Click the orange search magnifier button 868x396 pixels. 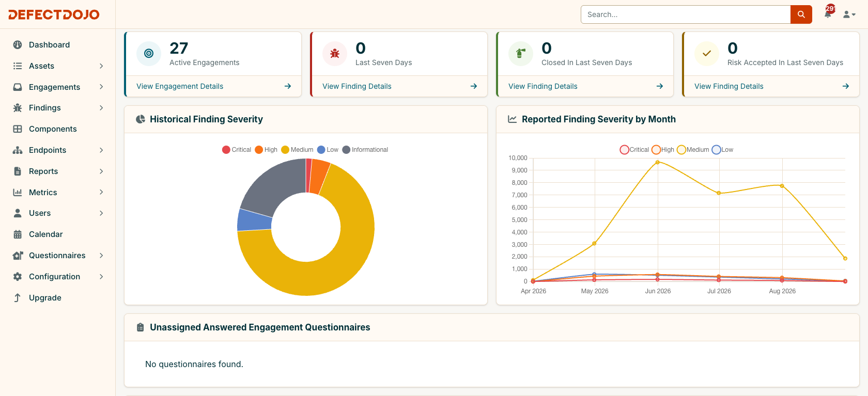pyautogui.click(x=801, y=14)
